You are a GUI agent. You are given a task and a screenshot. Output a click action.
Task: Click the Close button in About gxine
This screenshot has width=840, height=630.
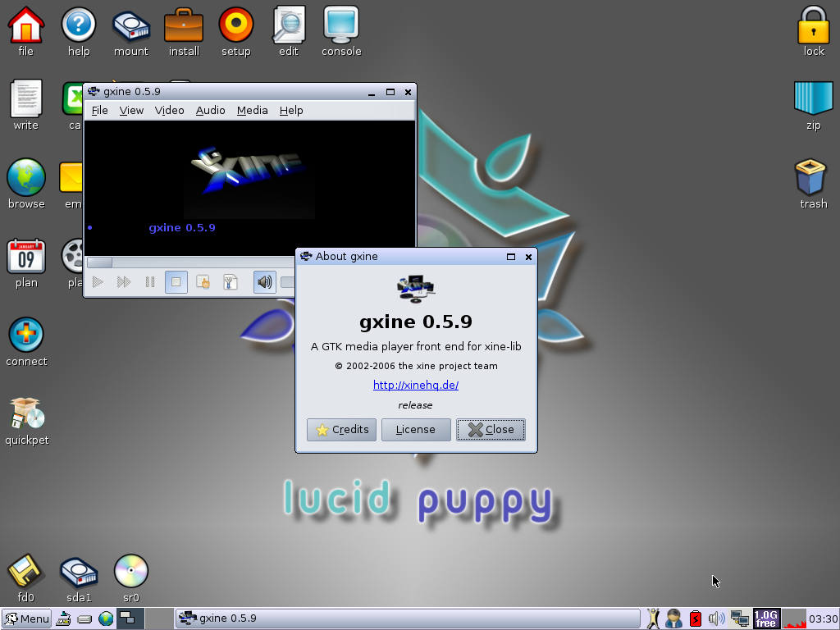491,430
